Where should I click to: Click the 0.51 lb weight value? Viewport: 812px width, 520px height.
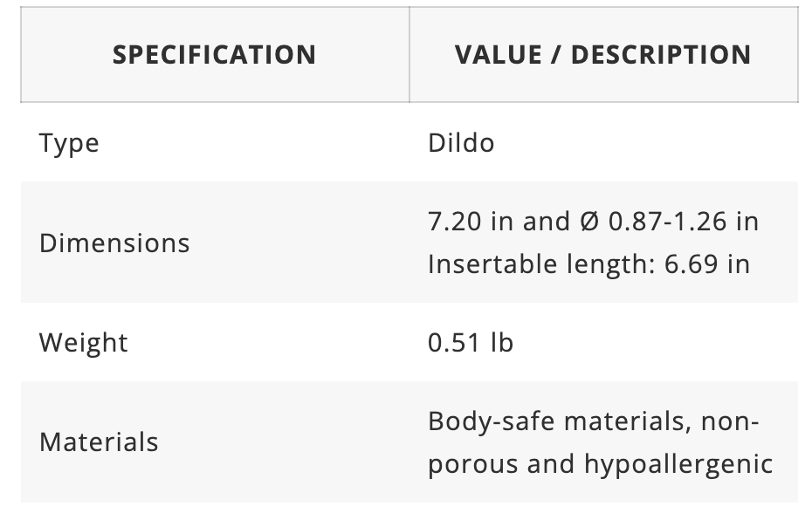(x=471, y=342)
